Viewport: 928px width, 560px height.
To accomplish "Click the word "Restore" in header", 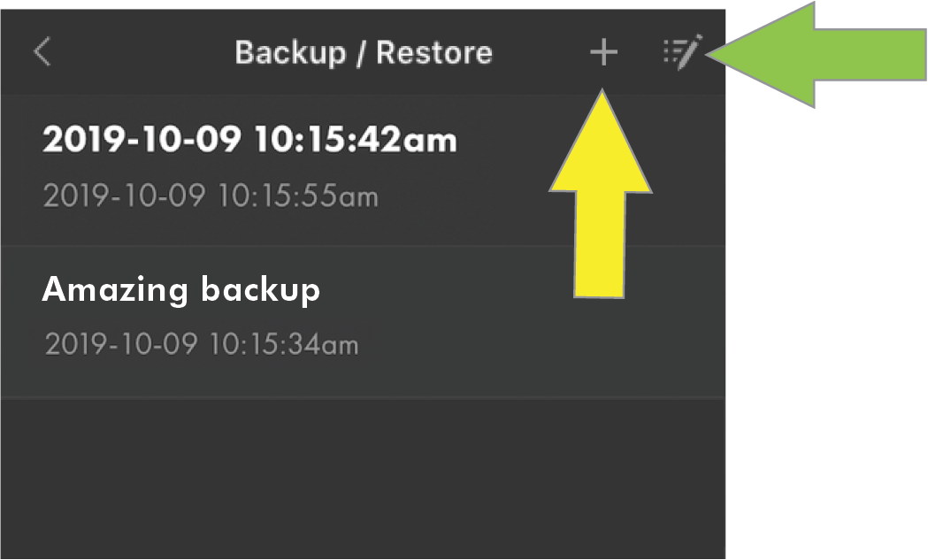I will coord(434,53).
